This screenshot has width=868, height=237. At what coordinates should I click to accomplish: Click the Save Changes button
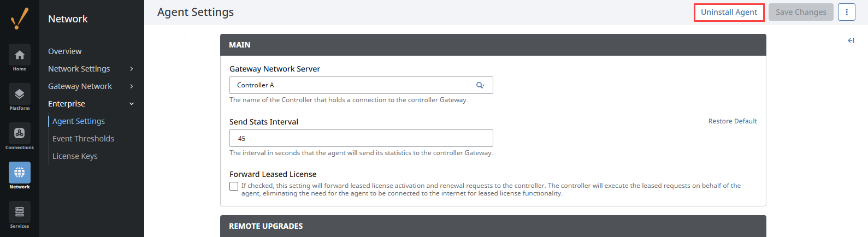(x=801, y=12)
